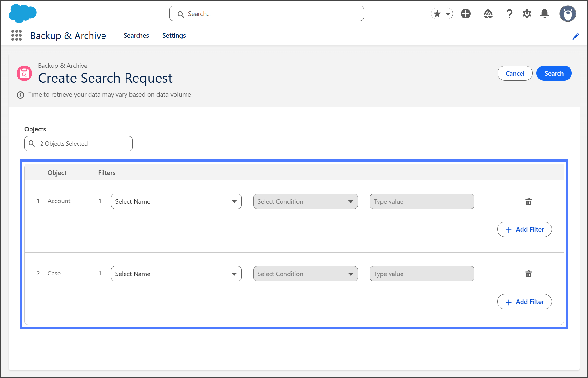This screenshot has height=378, width=588.
Task: View notifications bell icon
Action: (545, 14)
